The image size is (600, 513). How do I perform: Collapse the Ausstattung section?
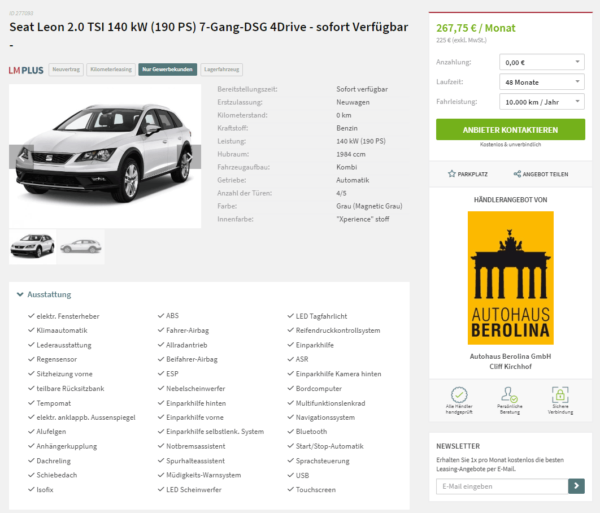[44, 294]
